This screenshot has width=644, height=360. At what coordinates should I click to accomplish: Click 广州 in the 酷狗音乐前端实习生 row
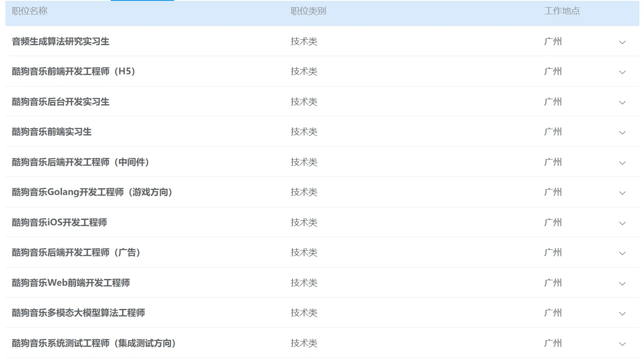point(553,132)
